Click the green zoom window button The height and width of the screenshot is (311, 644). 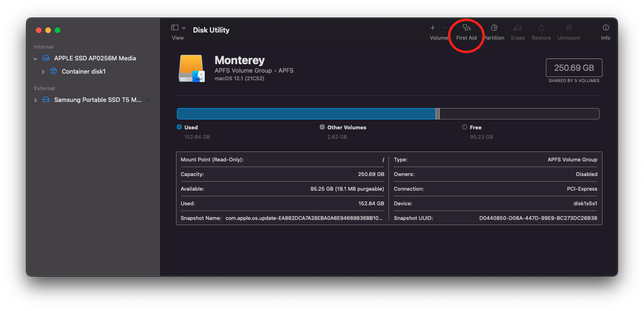[58, 30]
